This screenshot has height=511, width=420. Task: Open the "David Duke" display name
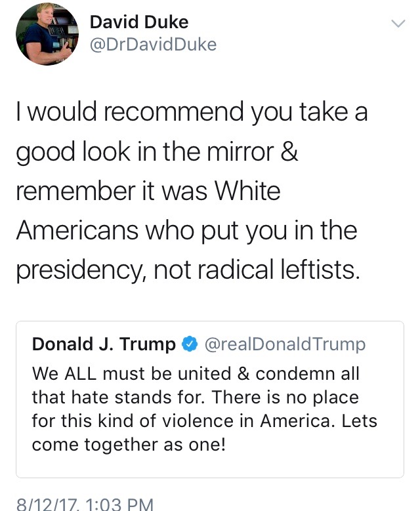(x=138, y=22)
